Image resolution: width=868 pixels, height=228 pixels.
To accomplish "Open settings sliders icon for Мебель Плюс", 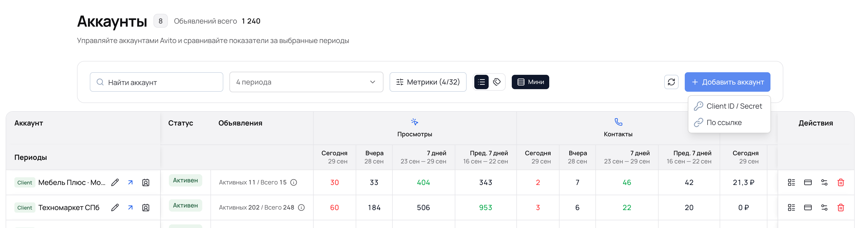I will tap(824, 182).
